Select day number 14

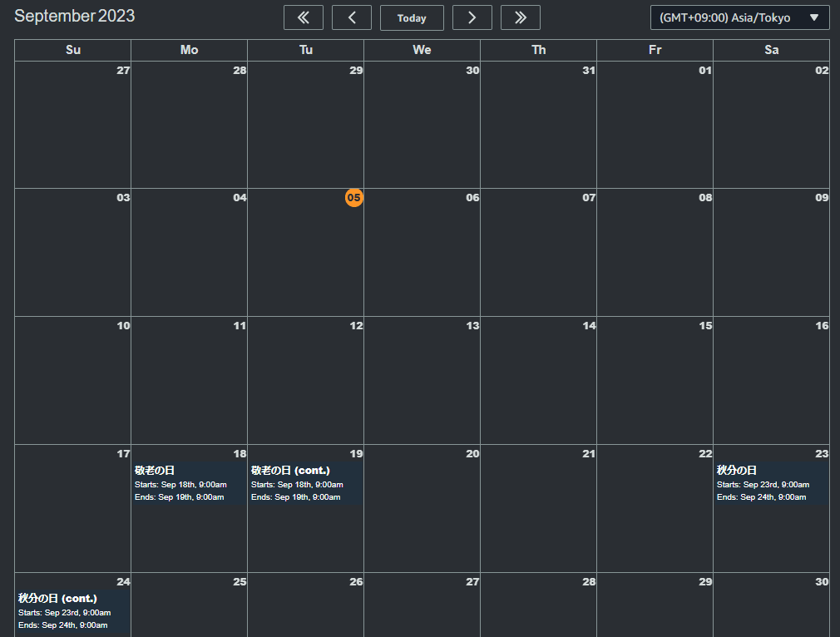point(589,326)
